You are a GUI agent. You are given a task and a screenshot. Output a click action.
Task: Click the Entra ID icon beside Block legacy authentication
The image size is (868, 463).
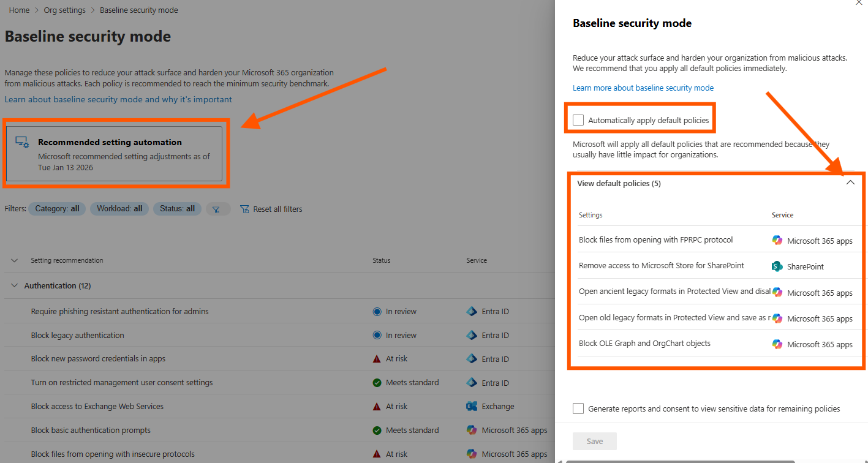click(472, 334)
